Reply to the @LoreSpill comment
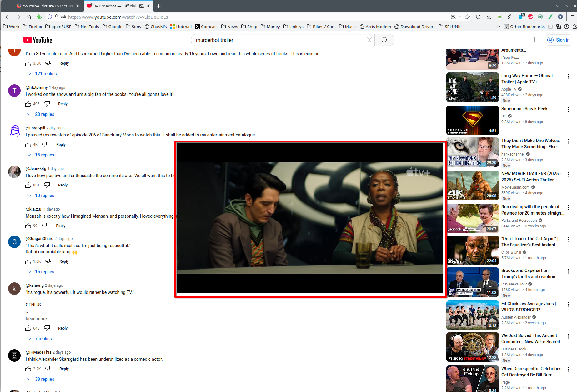This screenshot has width=577, height=392. click(x=61, y=144)
